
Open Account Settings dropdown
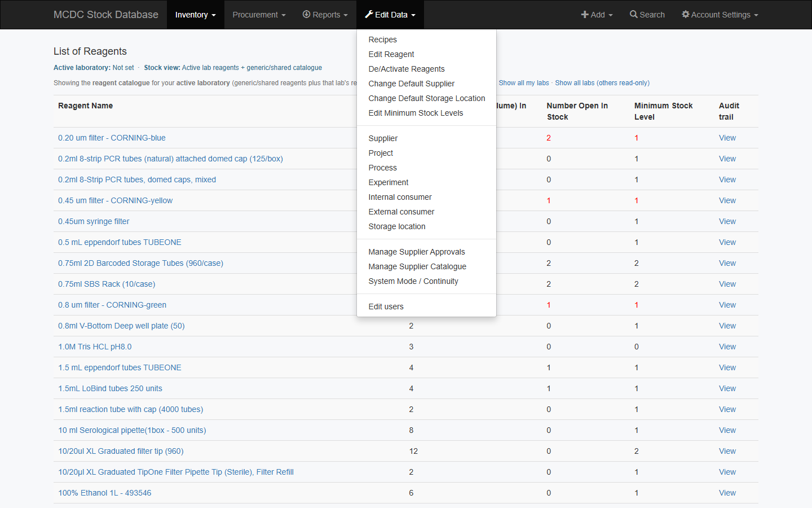click(720, 15)
